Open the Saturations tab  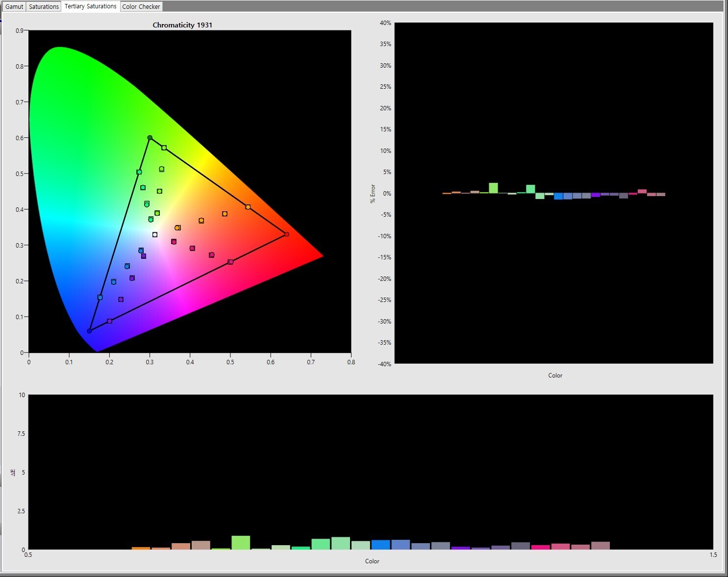(x=44, y=6)
